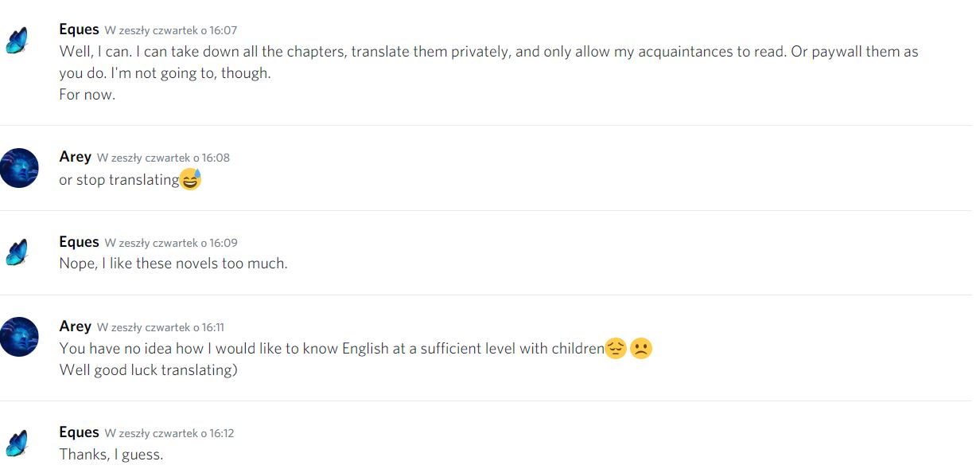Select the Arey username on the 16:11 message
This screenshot has width=980, height=469.
click(x=75, y=326)
